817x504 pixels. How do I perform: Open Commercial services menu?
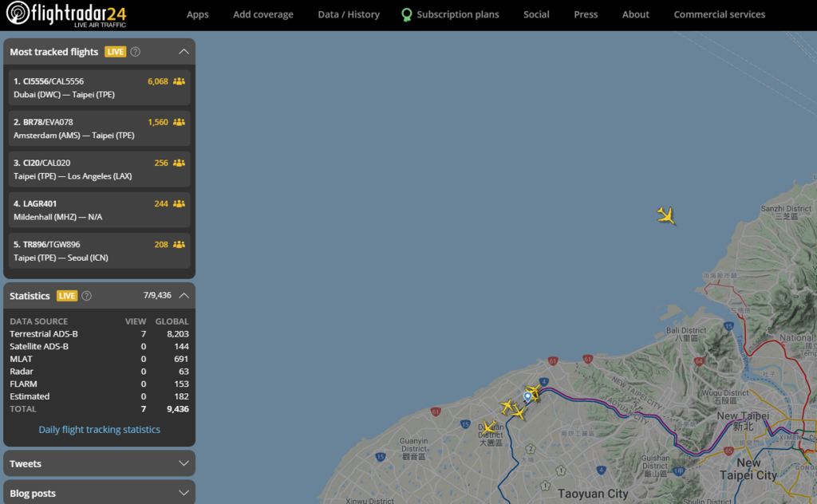click(719, 14)
